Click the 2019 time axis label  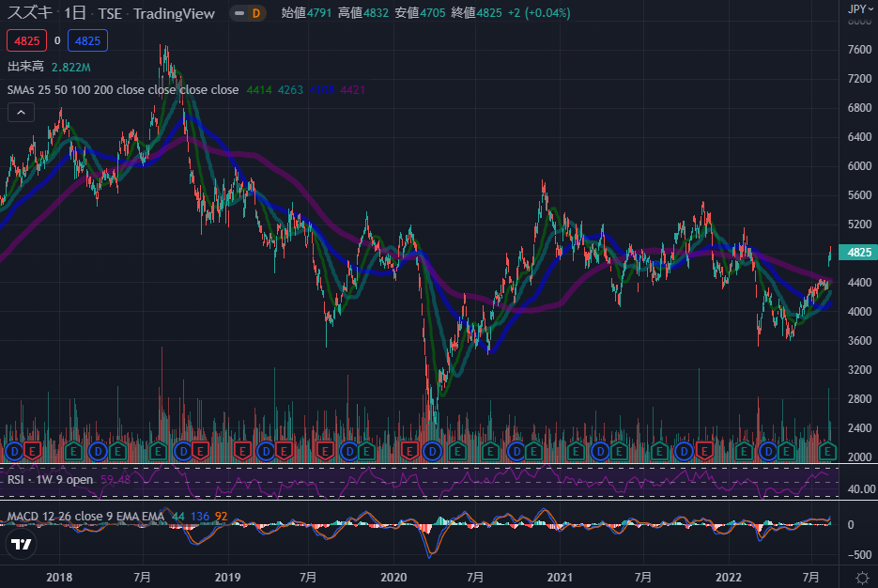(227, 578)
